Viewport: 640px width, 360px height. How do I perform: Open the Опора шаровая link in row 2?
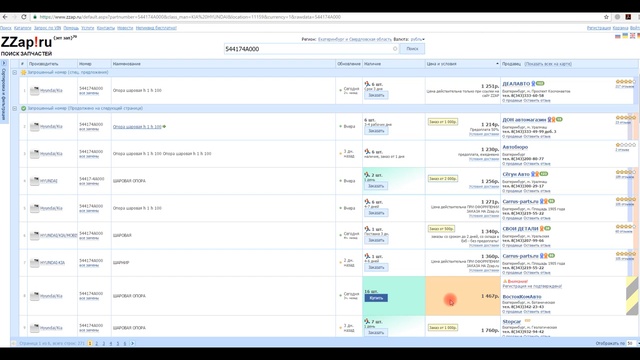137,127
